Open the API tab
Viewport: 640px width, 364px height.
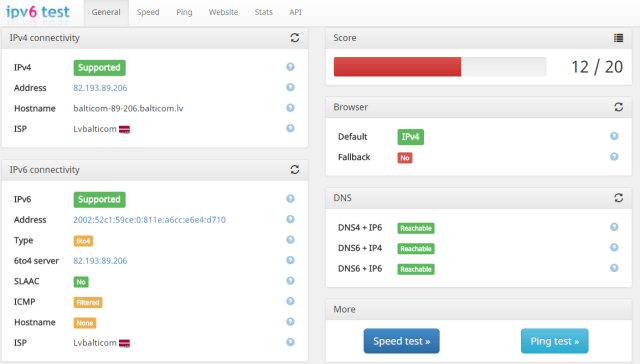coord(296,12)
